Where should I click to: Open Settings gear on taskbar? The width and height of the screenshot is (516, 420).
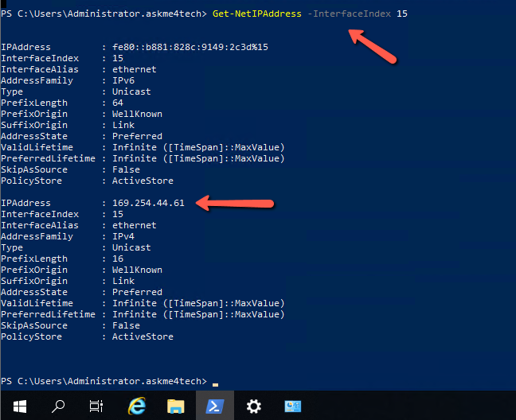[x=254, y=406]
